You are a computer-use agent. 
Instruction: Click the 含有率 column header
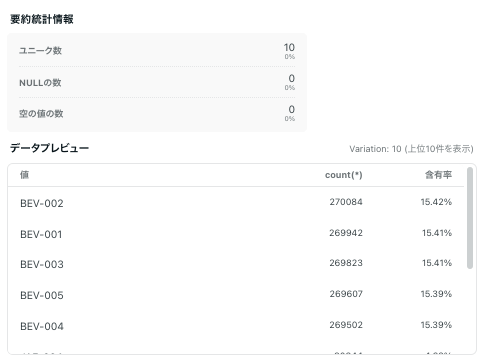pos(438,175)
